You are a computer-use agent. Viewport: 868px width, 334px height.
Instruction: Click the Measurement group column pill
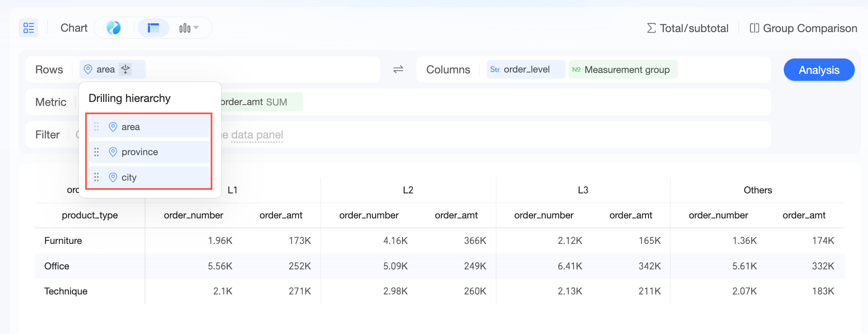[x=623, y=69]
